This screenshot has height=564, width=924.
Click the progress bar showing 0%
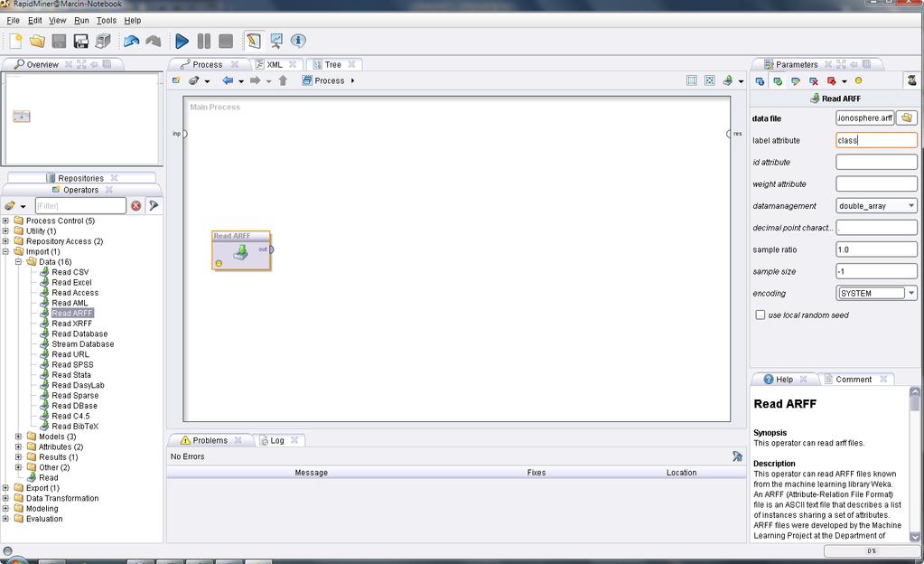[871, 550]
